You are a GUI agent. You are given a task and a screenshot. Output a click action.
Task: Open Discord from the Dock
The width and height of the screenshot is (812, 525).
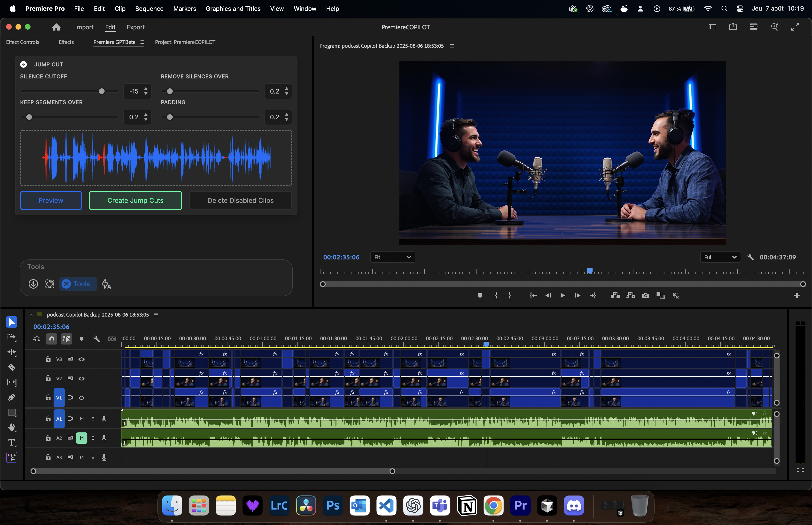pyautogui.click(x=574, y=505)
